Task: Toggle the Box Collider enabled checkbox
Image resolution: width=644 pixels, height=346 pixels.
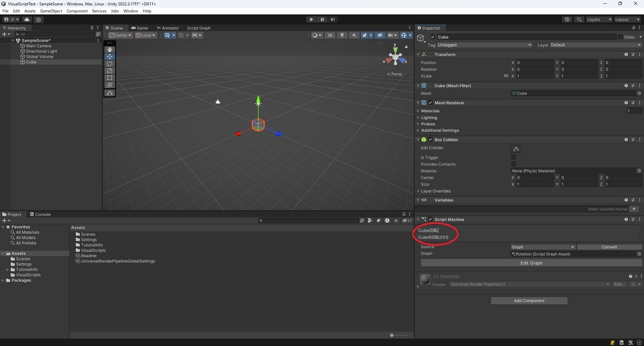Action: (x=430, y=139)
